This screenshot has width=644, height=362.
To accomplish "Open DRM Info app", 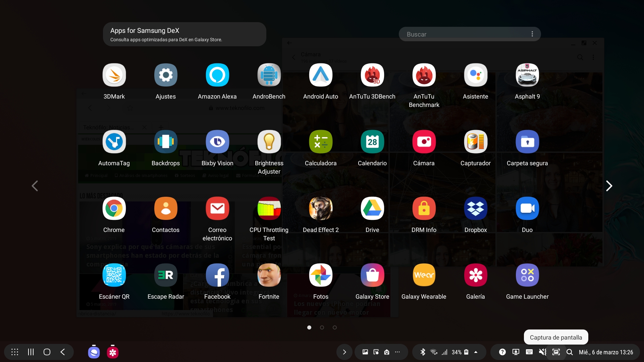I will pyautogui.click(x=424, y=208).
